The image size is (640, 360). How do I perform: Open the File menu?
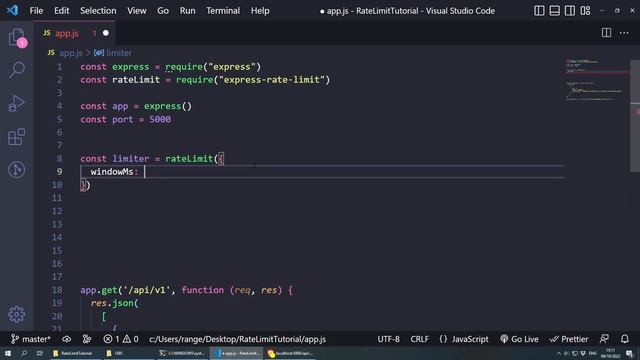[x=36, y=11]
